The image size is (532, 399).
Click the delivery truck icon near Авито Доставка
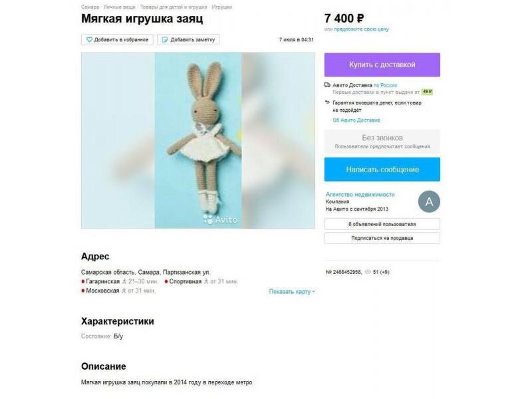pos(327,85)
